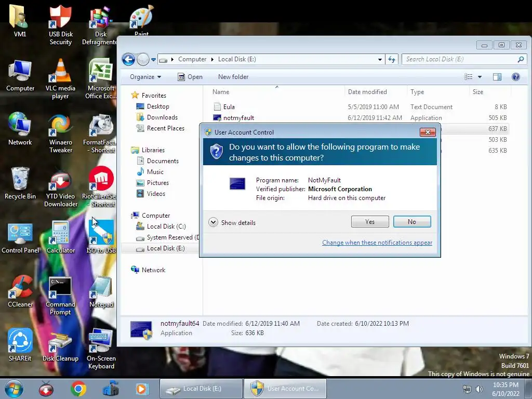Select RiotClientServices shortcut desktop icon

coord(99,187)
